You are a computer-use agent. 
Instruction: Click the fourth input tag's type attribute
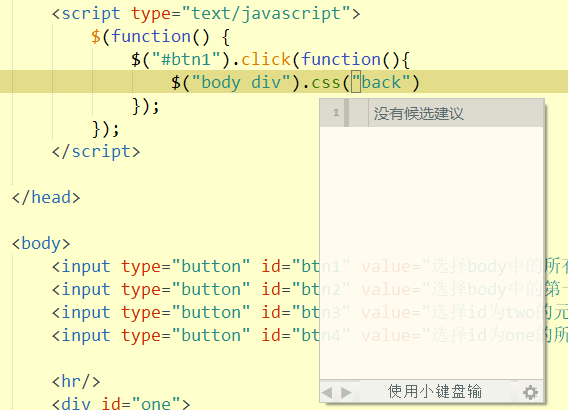pyautogui.click(x=185, y=336)
